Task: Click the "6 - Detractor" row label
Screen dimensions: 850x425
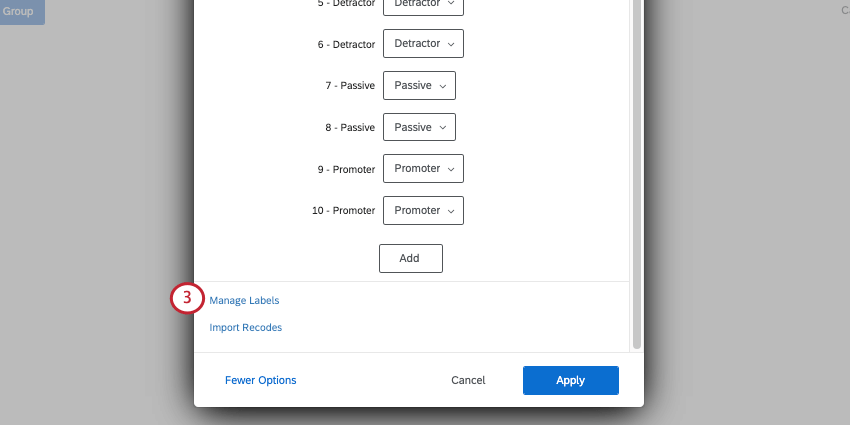Action: point(344,44)
